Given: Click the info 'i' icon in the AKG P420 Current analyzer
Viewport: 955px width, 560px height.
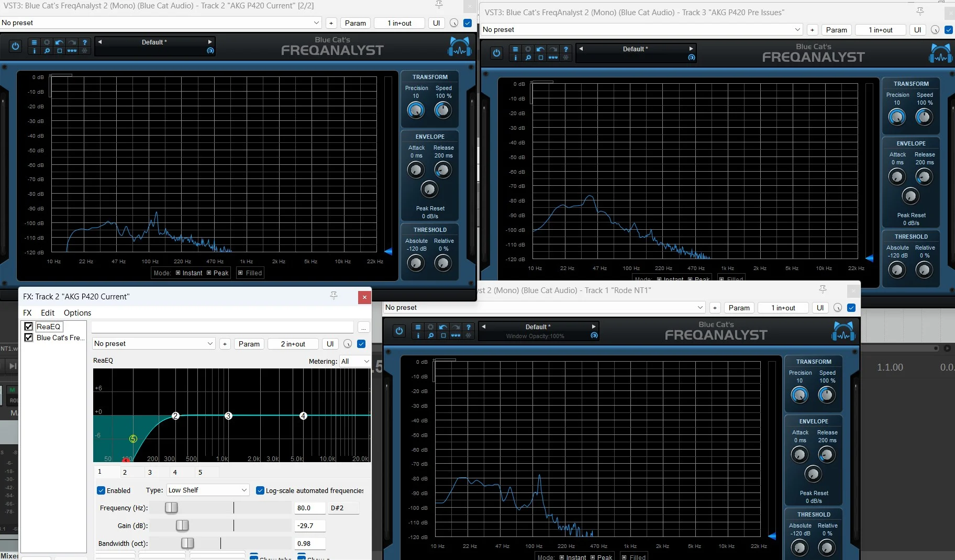Looking at the screenshot, I should coord(34,51).
